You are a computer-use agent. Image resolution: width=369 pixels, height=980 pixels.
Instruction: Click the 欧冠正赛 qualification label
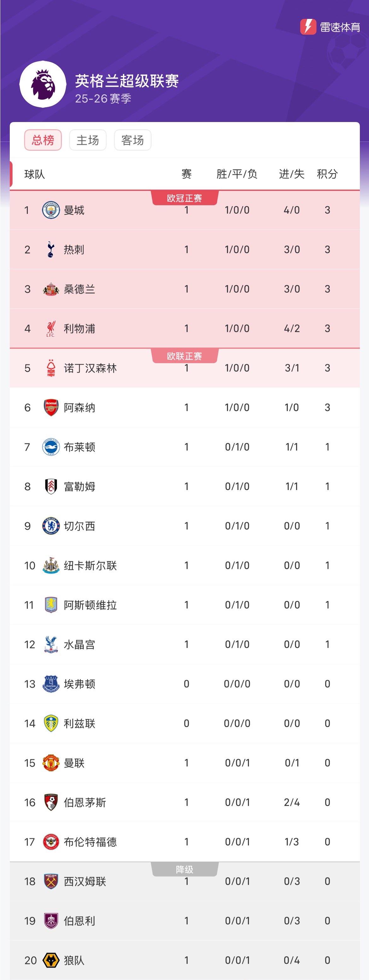coord(184,198)
